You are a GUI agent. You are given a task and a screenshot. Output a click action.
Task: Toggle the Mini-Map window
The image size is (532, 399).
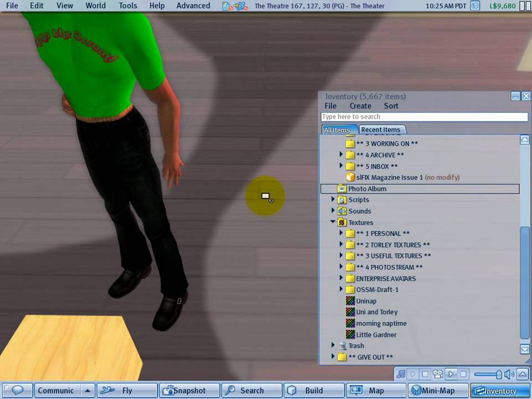pos(438,391)
